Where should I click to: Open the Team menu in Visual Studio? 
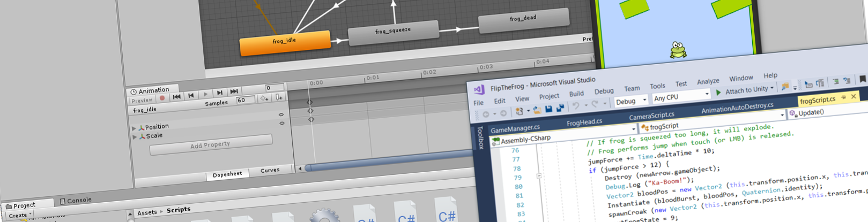click(x=632, y=88)
